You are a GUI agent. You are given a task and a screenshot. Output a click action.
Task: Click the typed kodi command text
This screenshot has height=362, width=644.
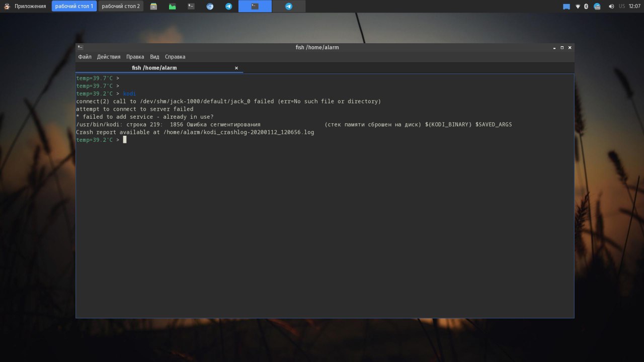[x=129, y=94]
